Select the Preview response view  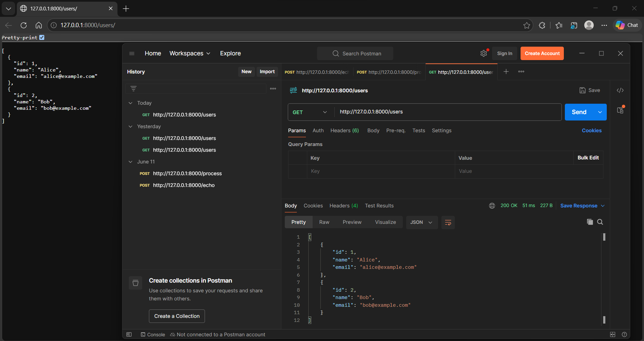(352, 222)
